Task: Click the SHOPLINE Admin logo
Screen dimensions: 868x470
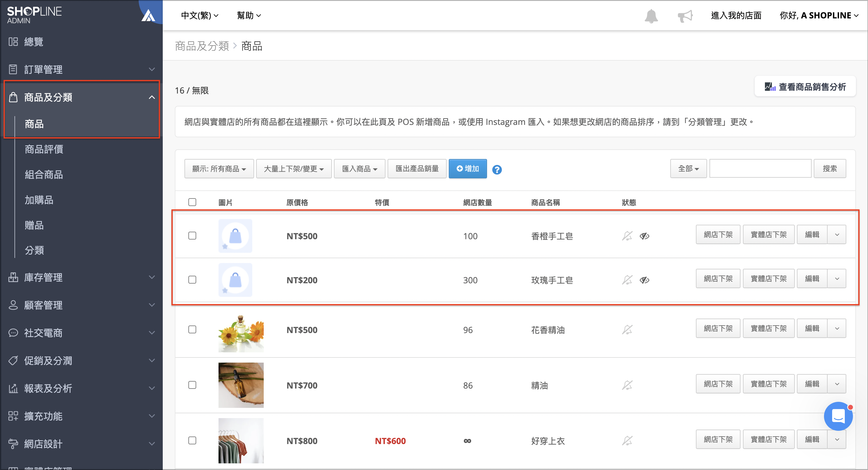Action: [34, 15]
